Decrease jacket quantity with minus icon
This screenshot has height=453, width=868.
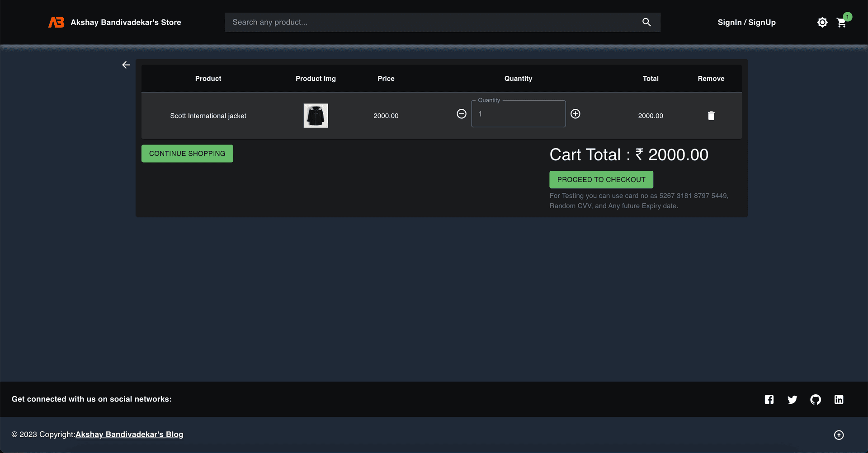[461, 114]
